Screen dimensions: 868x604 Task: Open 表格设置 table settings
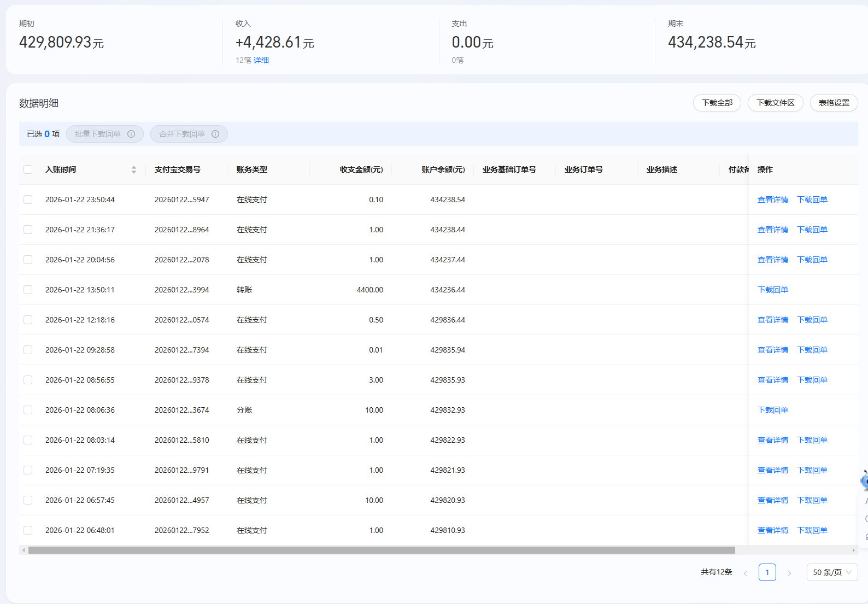(x=834, y=103)
